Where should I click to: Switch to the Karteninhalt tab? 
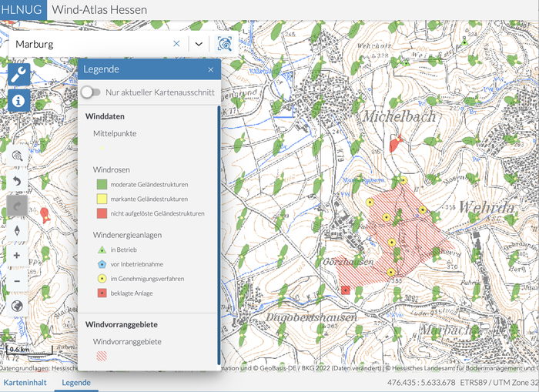pyautogui.click(x=25, y=383)
